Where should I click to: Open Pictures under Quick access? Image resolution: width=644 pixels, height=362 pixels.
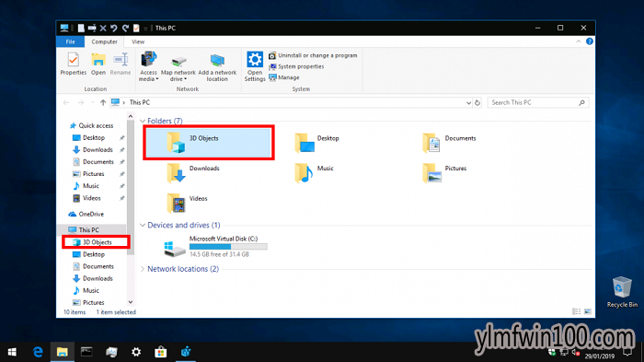click(94, 173)
